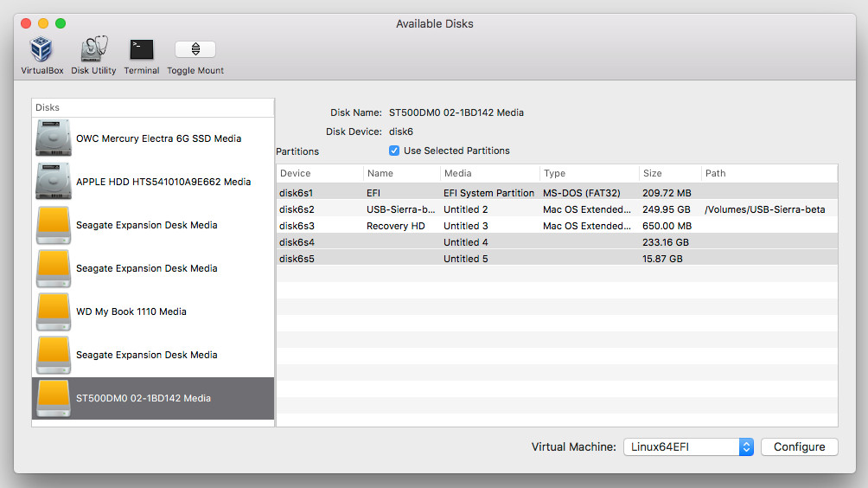The image size is (868, 488).
Task: Click the Untitled 3 media cell
Action: [465, 226]
